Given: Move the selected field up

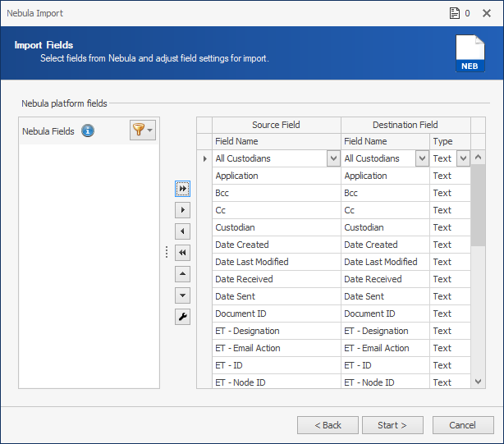Looking at the screenshot, I should (x=182, y=274).
